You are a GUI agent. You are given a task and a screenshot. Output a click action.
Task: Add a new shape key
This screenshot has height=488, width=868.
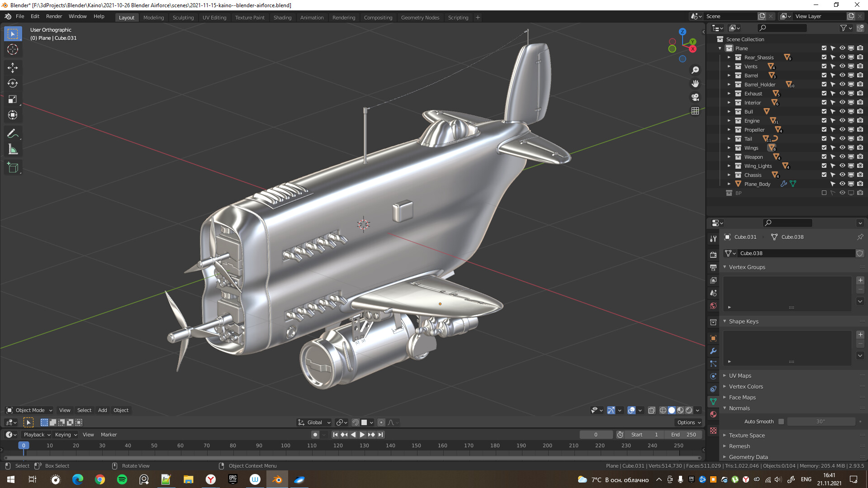coord(860,335)
